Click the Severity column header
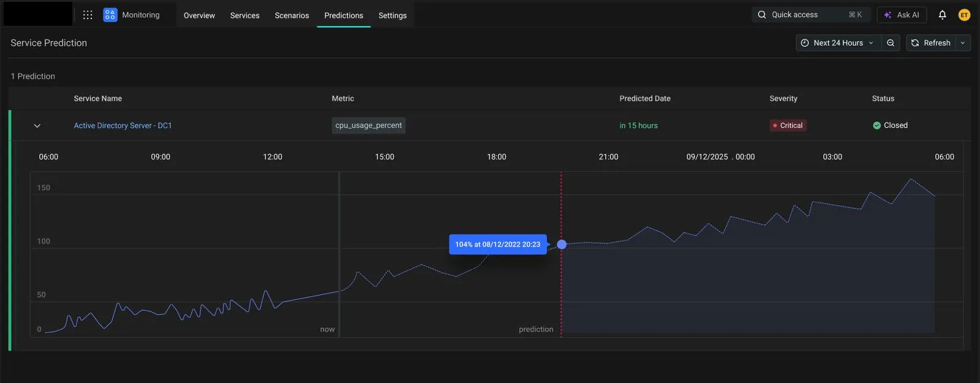 (783, 99)
